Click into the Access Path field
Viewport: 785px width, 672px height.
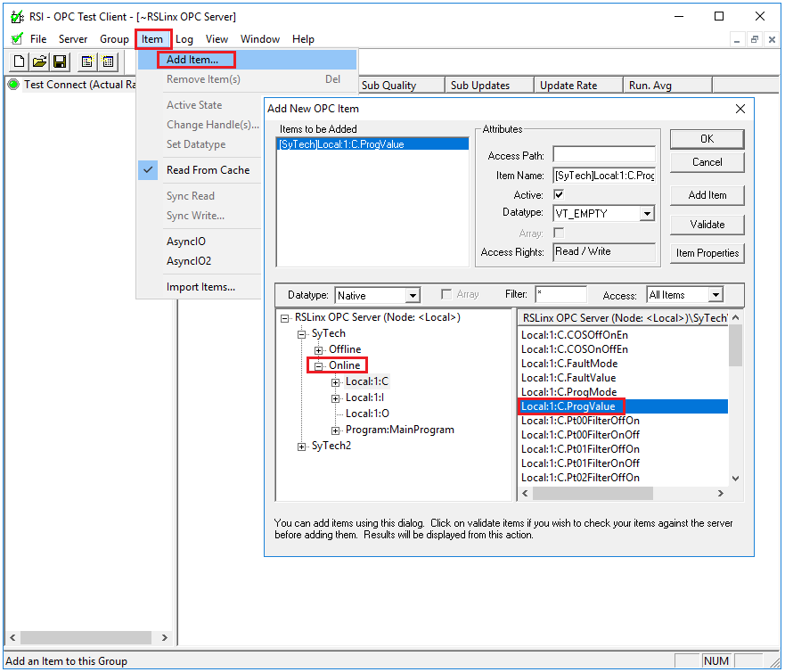[x=604, y=154]
